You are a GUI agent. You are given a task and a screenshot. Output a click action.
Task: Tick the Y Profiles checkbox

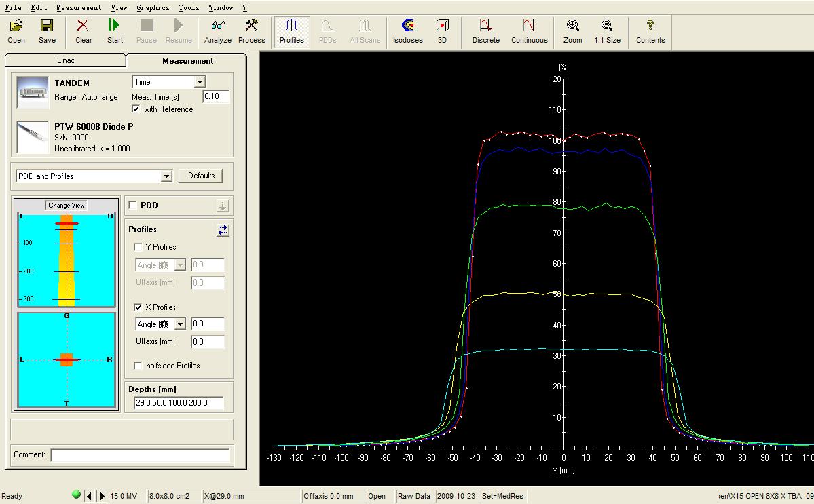pos(138,247)
